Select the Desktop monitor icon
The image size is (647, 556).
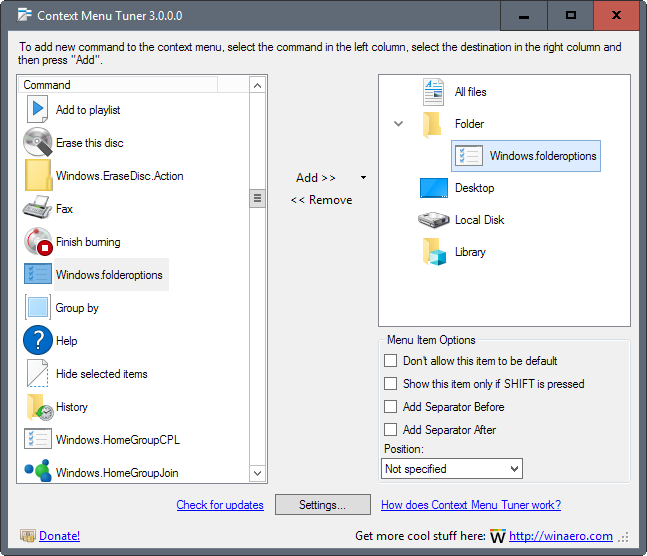(434, 188)
